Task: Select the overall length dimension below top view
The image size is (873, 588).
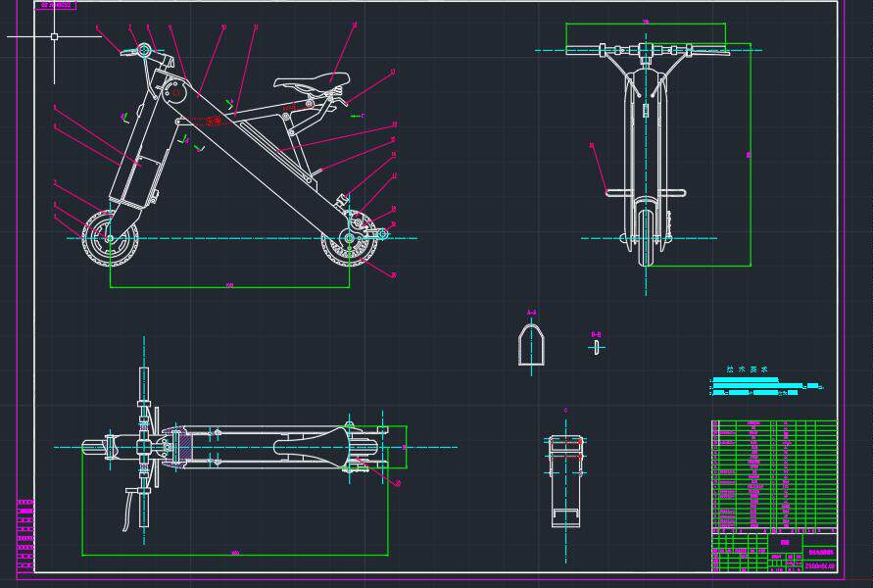Action: coord(235,555)
